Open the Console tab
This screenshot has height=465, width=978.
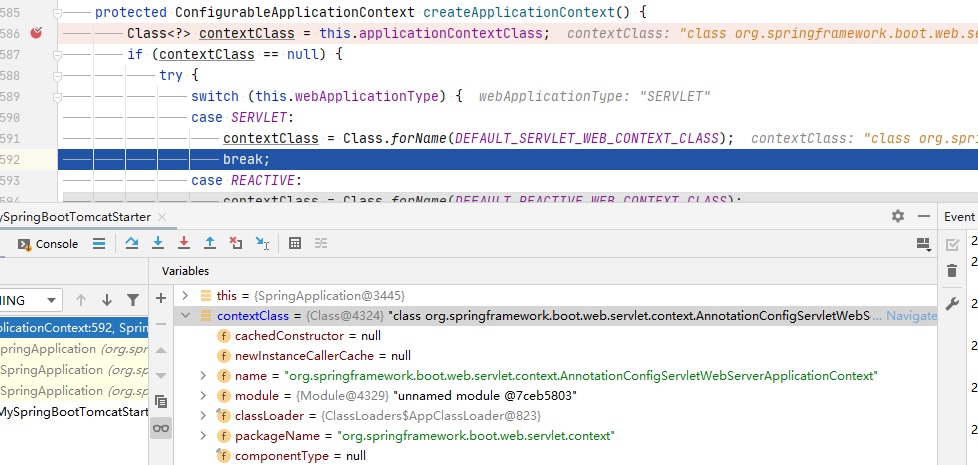click(x=49, y=244)
